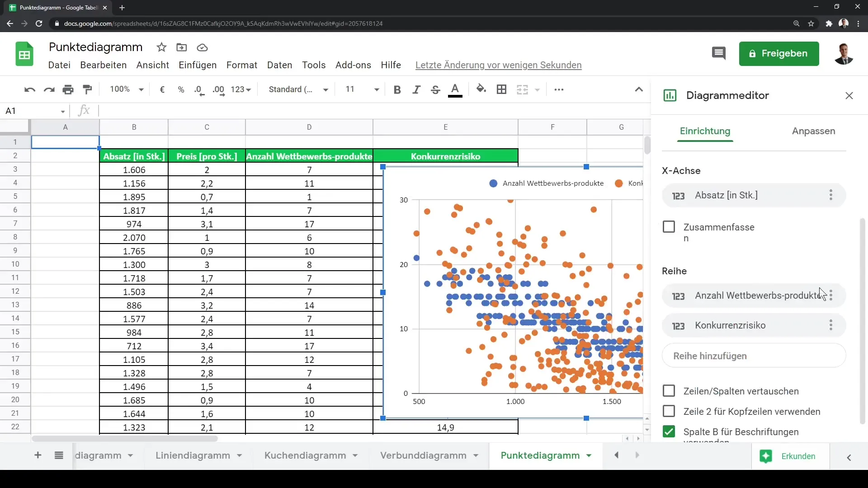Open Letzte Änderung version history link
The width and height of the screenshot is (868, 488).
pyautogui.click(x=498, y=65)
